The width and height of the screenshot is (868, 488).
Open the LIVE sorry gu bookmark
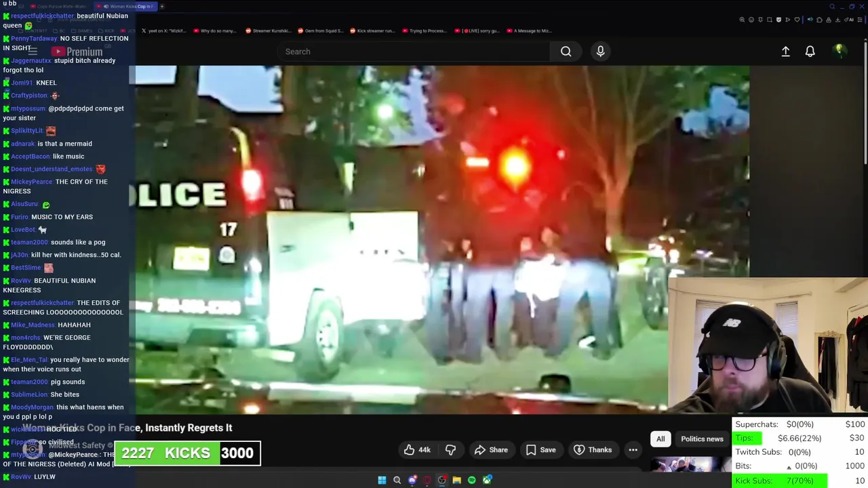point(477,30)
